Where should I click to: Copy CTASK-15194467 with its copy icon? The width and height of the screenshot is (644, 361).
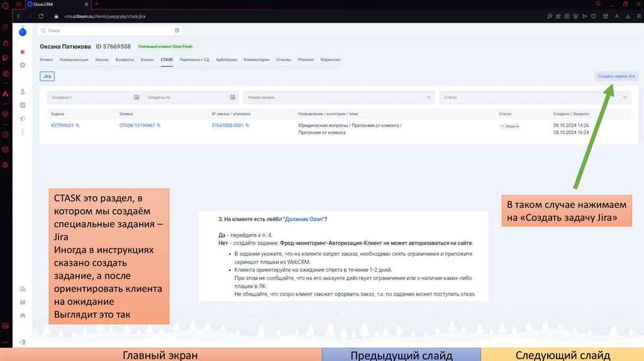pos(158,126)
